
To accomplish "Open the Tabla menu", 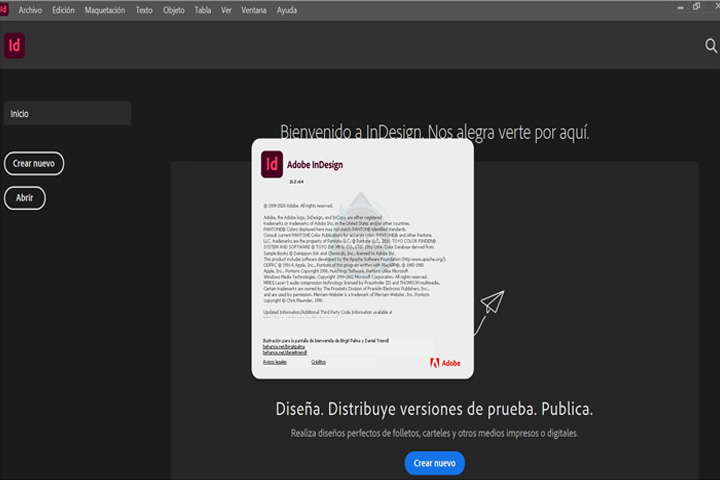I will click(202, 10).
